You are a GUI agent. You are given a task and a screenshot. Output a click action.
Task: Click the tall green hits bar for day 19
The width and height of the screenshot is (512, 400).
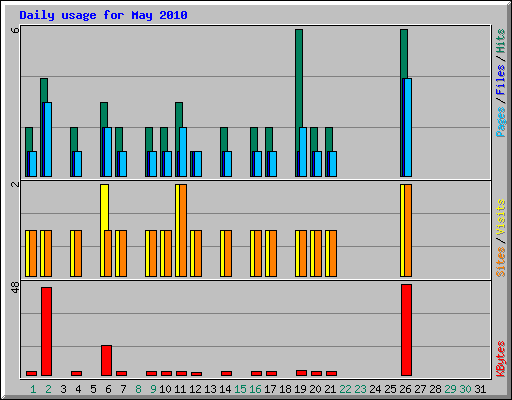(299, 78)
